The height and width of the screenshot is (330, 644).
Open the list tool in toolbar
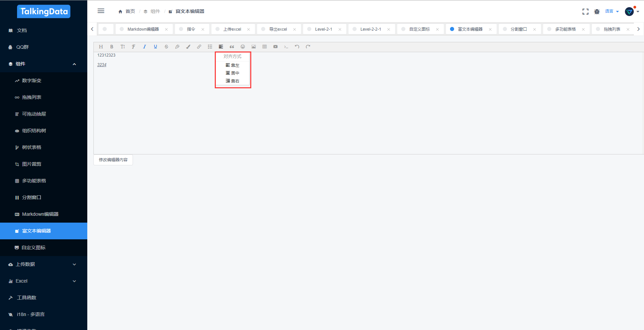point(210,47)
